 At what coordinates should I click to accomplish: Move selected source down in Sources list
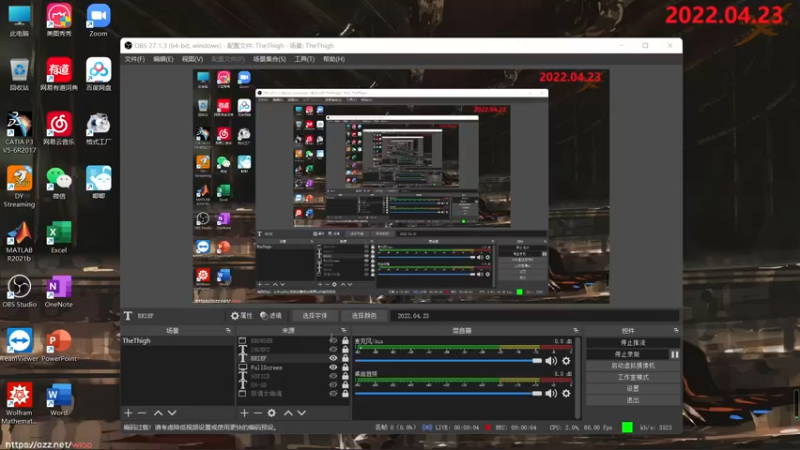(302, 413)
